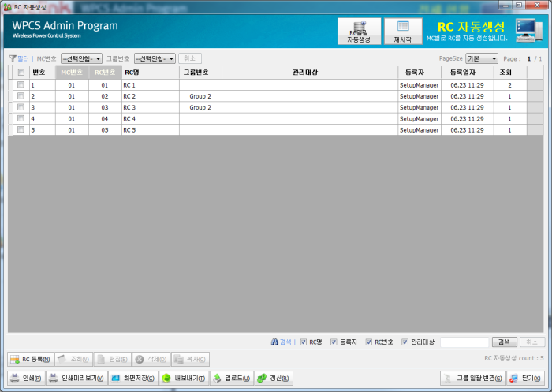The width and height of the screenshot is (552, 392).
Task: Click the RC 일괄 자동생성 icon button
Action: pyautogui.click(x=359, y=31)
